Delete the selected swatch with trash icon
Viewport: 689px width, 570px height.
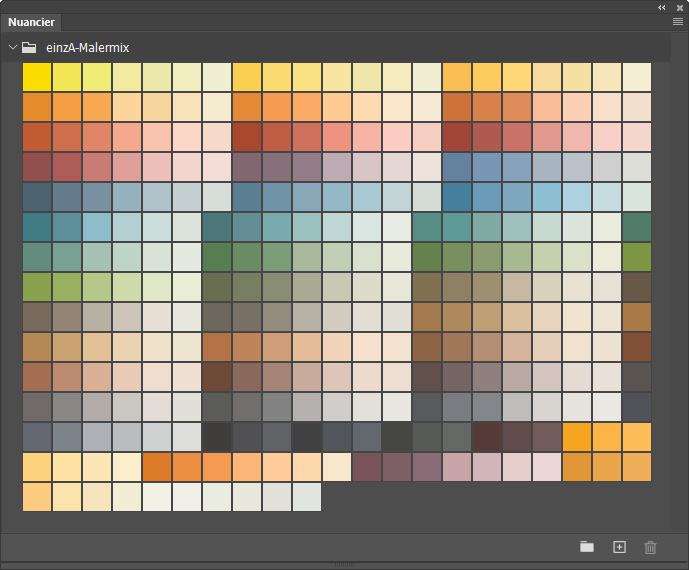650,547
